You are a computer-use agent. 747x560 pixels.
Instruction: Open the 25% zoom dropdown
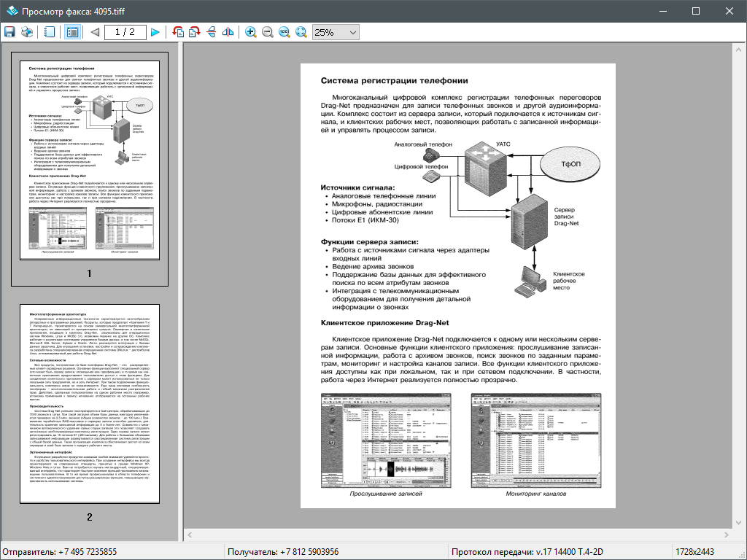[336, 32]
